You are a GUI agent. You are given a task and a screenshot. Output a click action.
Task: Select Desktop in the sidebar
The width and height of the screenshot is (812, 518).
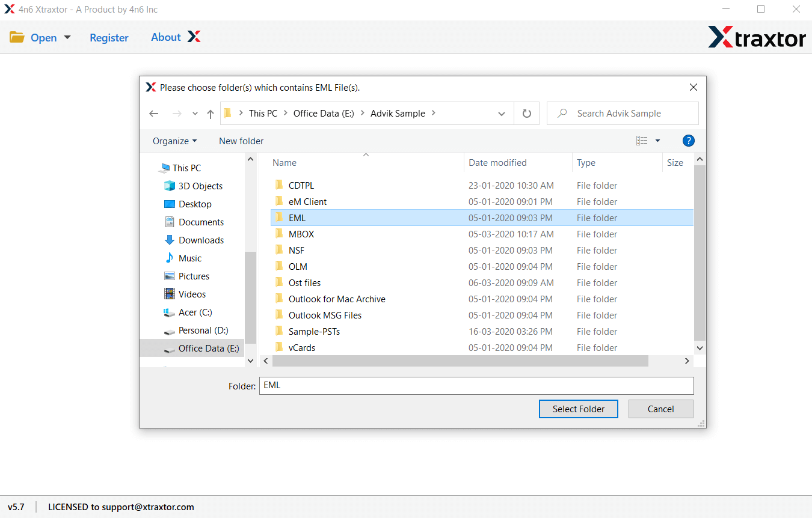click(x=188, y=204)
